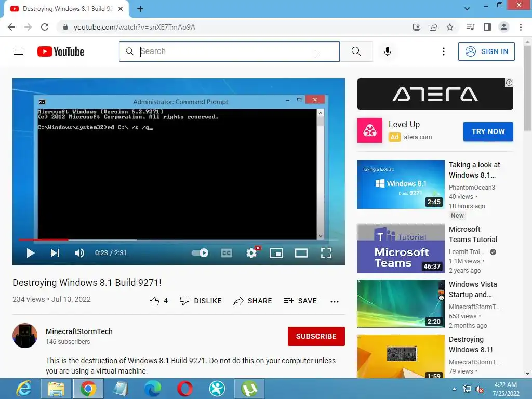This screenshot has height=399, width=532.
Task: Open the YouTube hamburger guide menu
Action: 19,51
